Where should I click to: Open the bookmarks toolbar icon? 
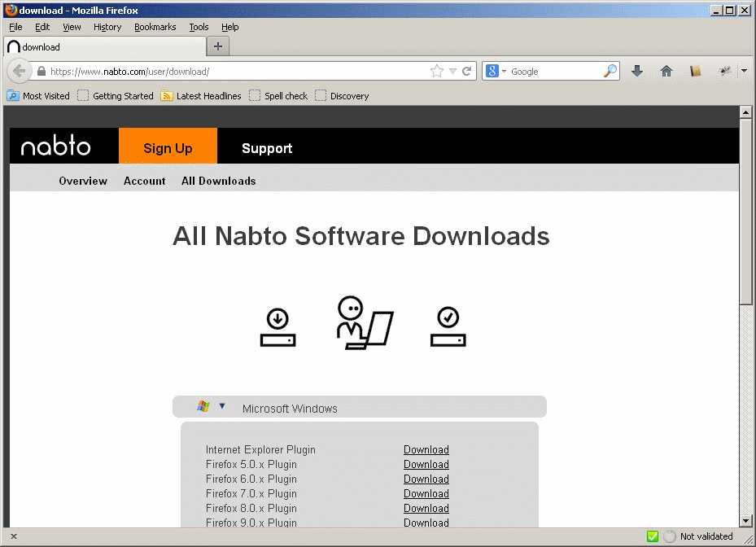coord(695,72)
